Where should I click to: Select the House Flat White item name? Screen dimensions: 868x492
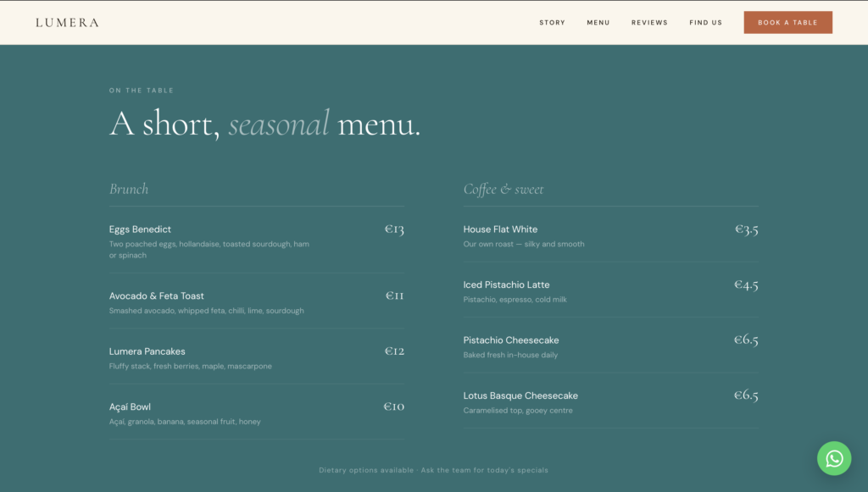click(x=500, y=229)
